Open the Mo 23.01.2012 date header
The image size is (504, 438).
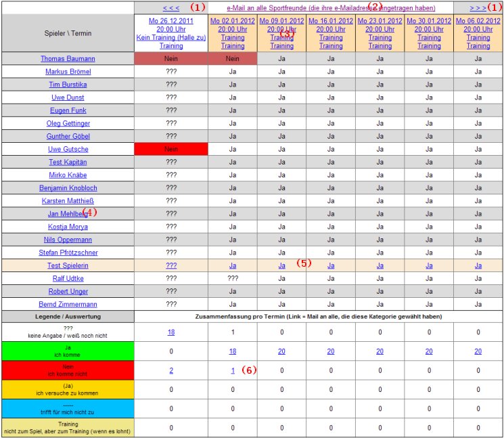coord(380,33)
